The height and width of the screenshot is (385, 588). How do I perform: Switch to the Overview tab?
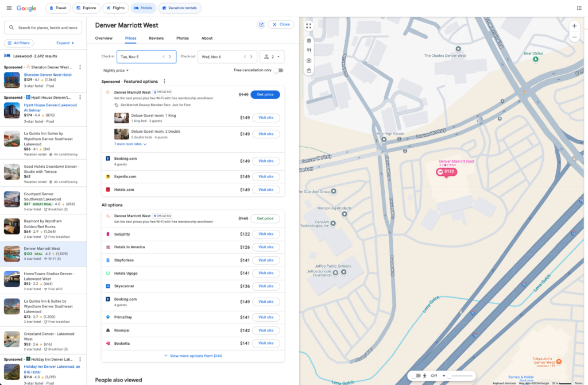pos(103,38)
